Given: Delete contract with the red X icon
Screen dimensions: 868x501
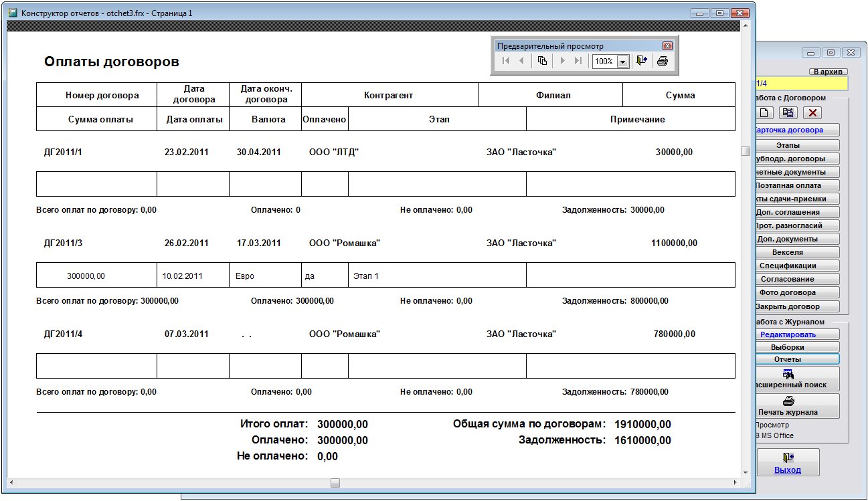Looking at the screenshot, I should click(812, 113).
